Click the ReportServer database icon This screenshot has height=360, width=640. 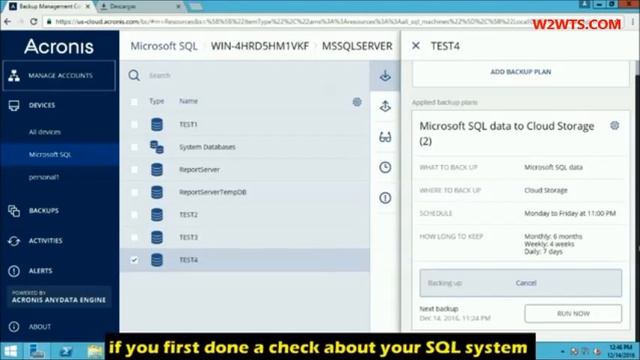click(x=157, y=169)
